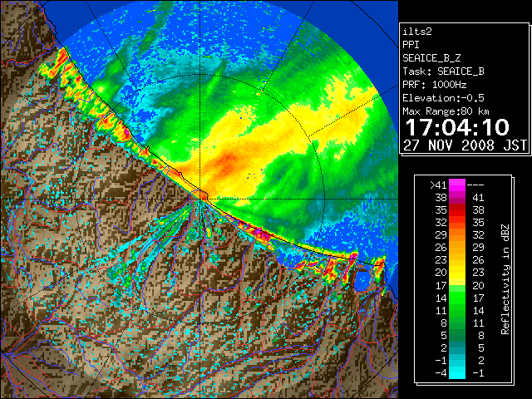Pick the teal 2–5 legend color band
532x399 pixels.
457,347
